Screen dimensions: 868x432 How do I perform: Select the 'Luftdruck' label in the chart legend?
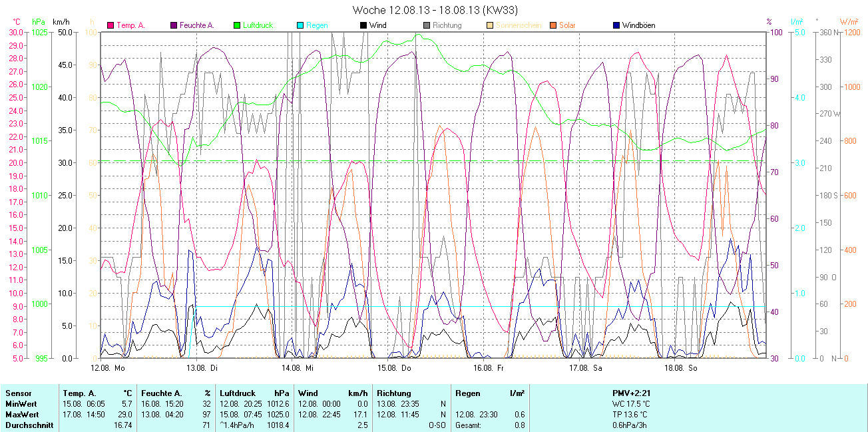click(258, 25)
